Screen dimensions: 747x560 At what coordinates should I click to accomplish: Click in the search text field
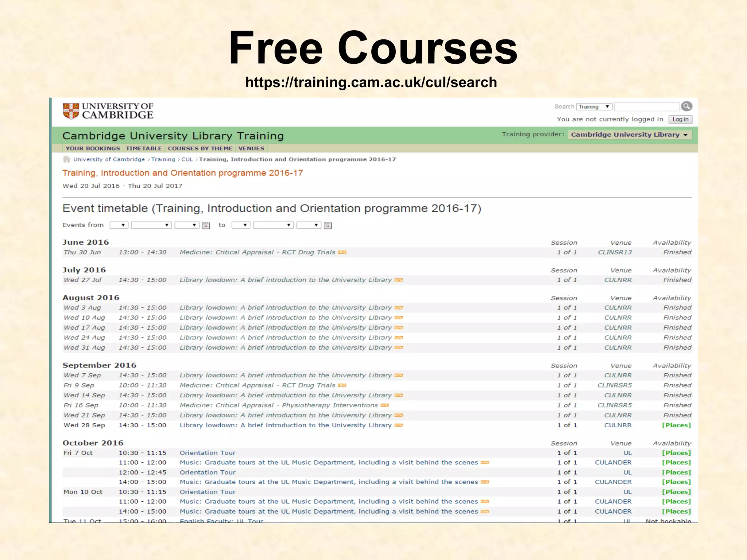point(646,107)
